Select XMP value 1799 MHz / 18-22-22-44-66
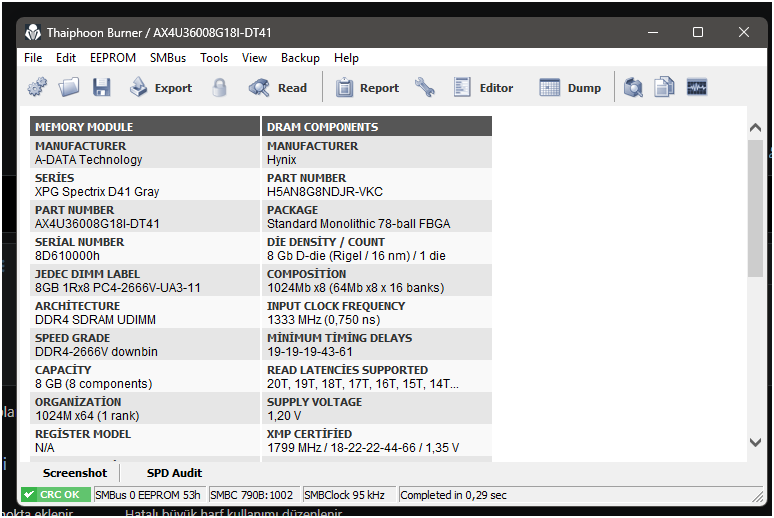Image resolution: width=774 pixels, height=518 pixels. (363, 448)
